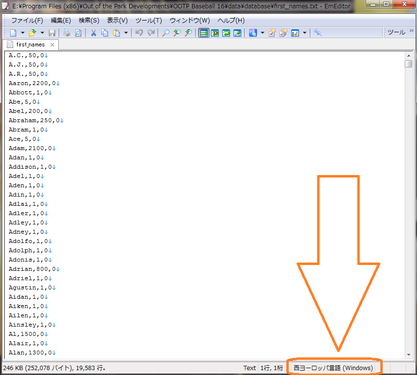
Task: Click the line 'Alan,1300,0'
Action: [32, 353]
